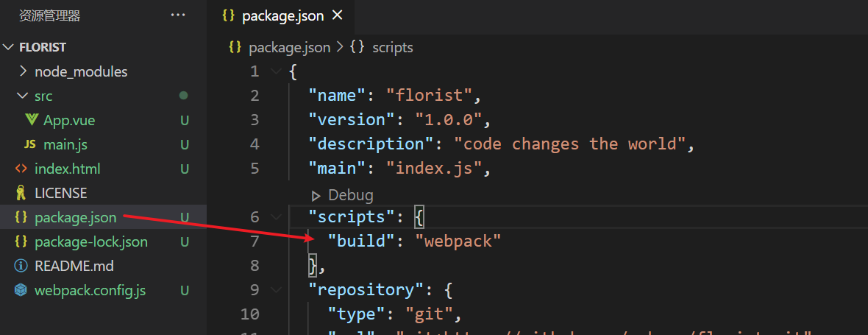This screenshot has height=335, width=868.
Task: Click the HTML icon beside index.html
Action: [x=21, y=169]
